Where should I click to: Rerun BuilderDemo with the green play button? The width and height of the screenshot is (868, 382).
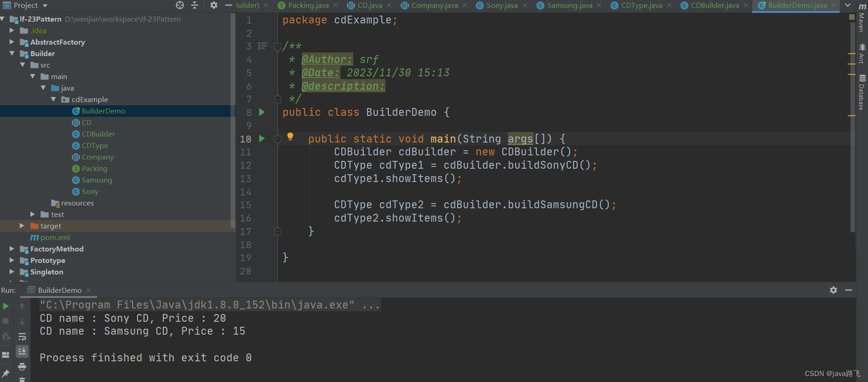pos(6,306)
